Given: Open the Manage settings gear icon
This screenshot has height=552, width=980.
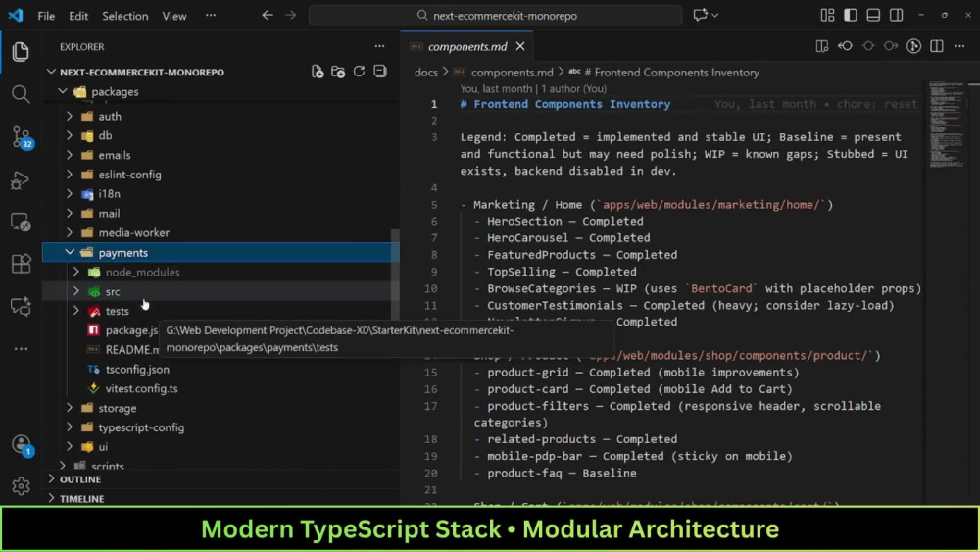Looking at the screenshot, I should [x=21, y=485].
